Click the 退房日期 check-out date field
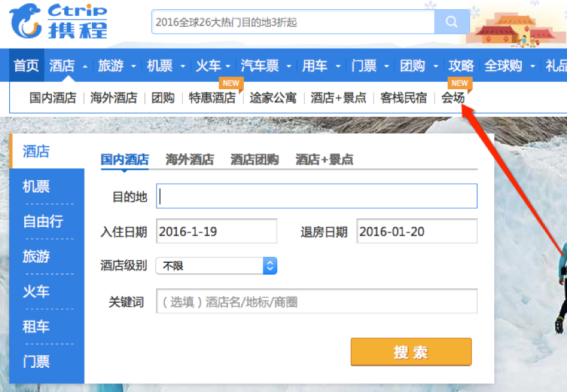 (417, 231)
